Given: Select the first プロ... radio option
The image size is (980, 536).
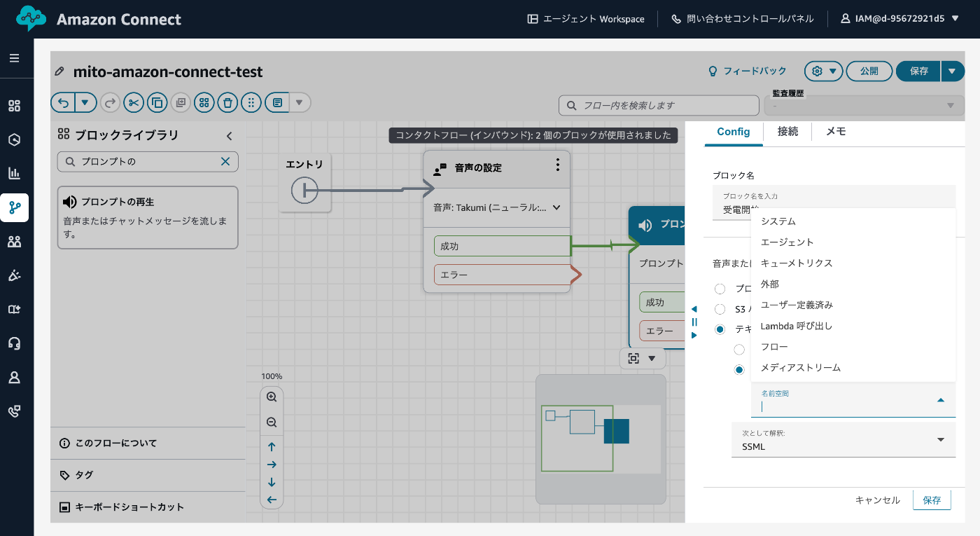Looking at the screenshot, I should (x=720, y=289).
